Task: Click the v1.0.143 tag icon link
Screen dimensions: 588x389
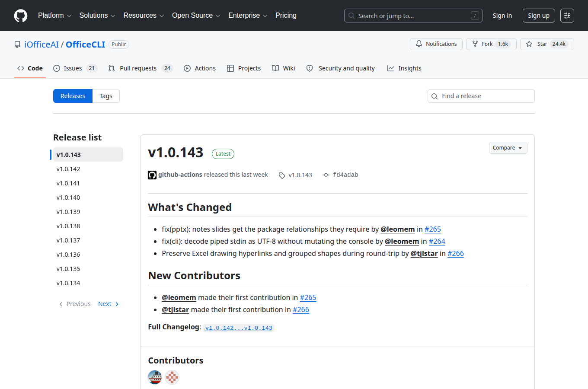Action: [x=295, y=175]
